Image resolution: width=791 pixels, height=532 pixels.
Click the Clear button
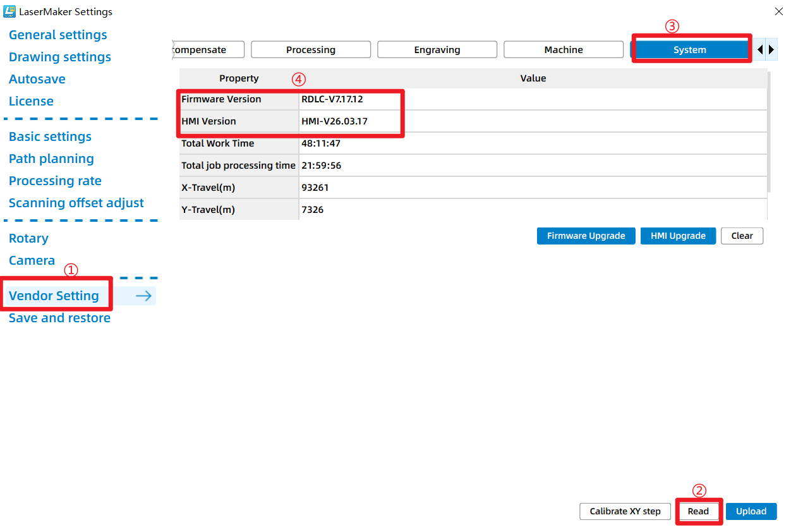pos(742,236)
